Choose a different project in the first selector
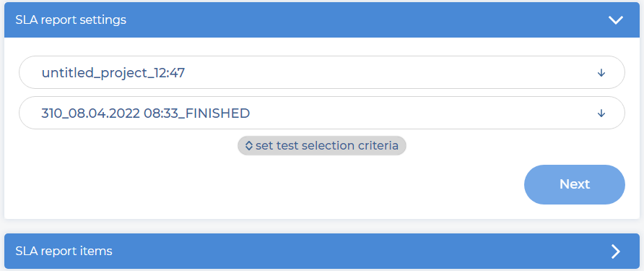 (322, 72)
